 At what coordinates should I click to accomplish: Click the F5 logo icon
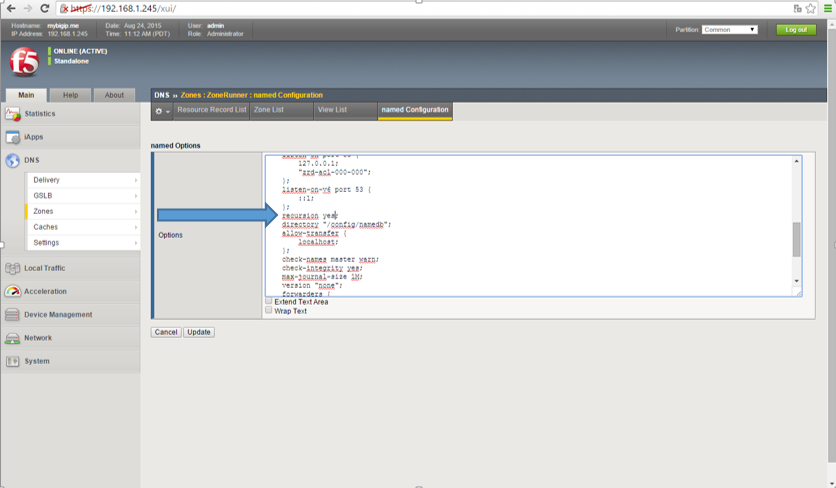tap(24, 62)
